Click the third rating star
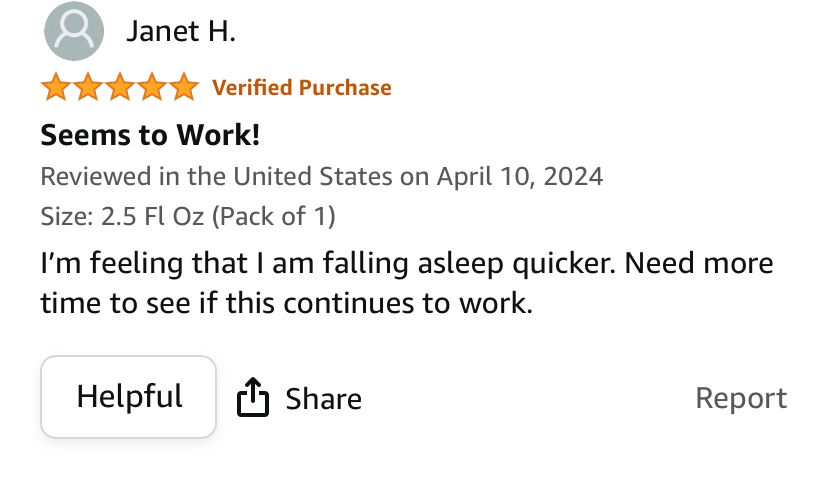 click(120, 88)
